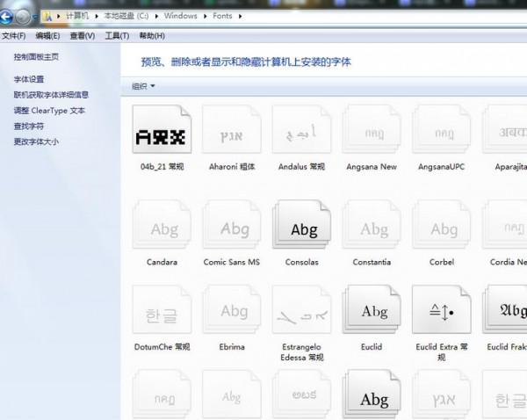Select the Estrangelo Edessa font icon
Viewport: 527px width, 420px height.
pos(302,312)
